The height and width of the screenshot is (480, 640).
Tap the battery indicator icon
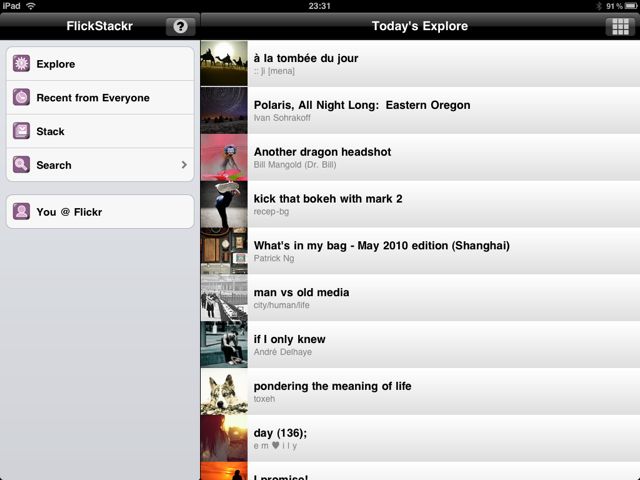coord(631,6)
